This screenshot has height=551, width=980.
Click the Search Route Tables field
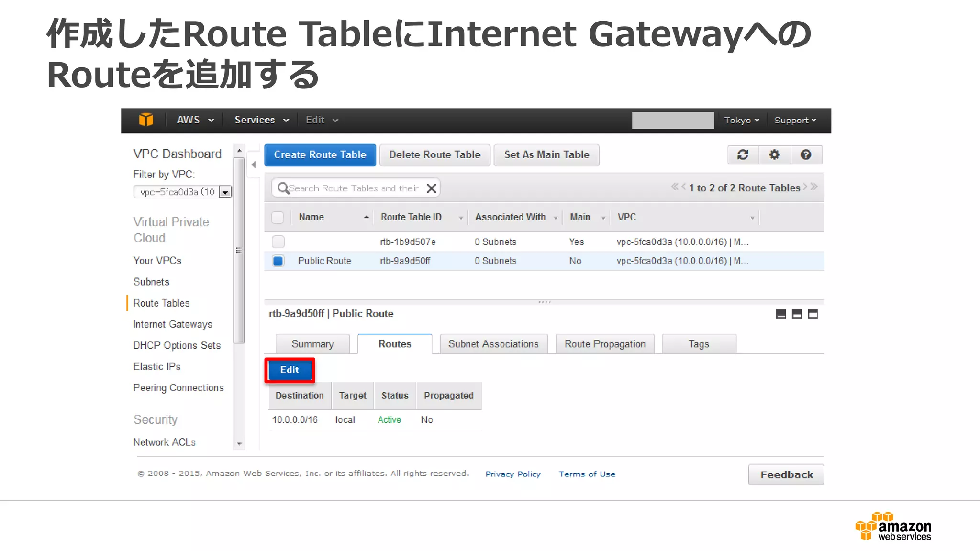(356, 188)
